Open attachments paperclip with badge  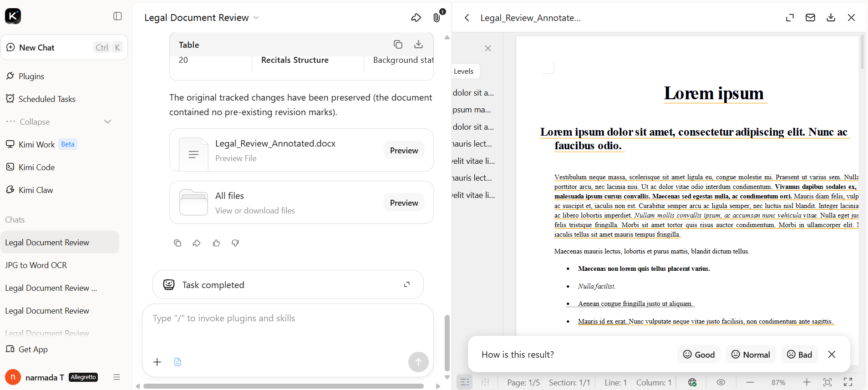437,17
